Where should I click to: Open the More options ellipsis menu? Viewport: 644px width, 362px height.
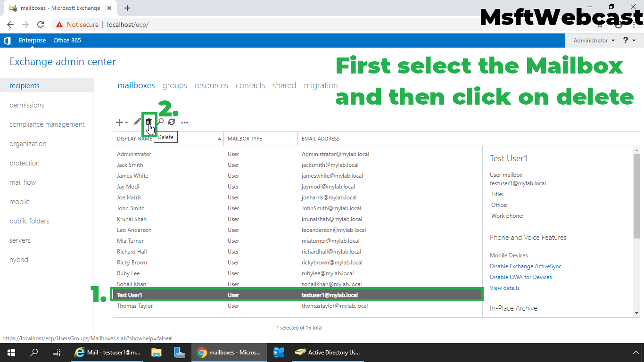coord(185,123)
